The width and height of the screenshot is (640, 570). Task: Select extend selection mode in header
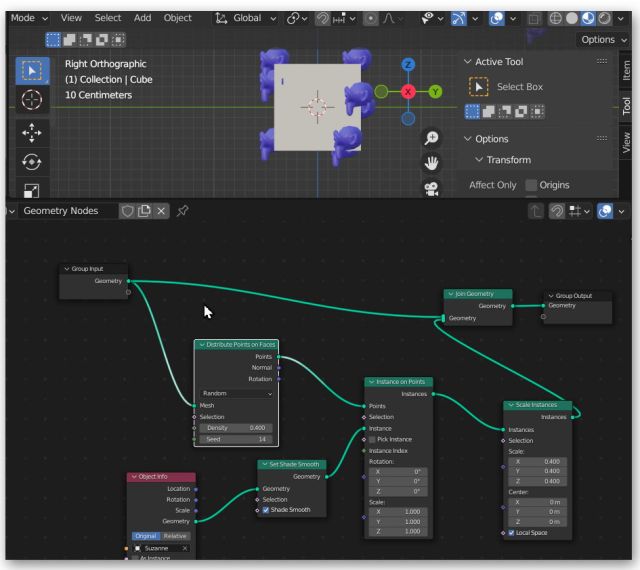[x=69, y=40]
